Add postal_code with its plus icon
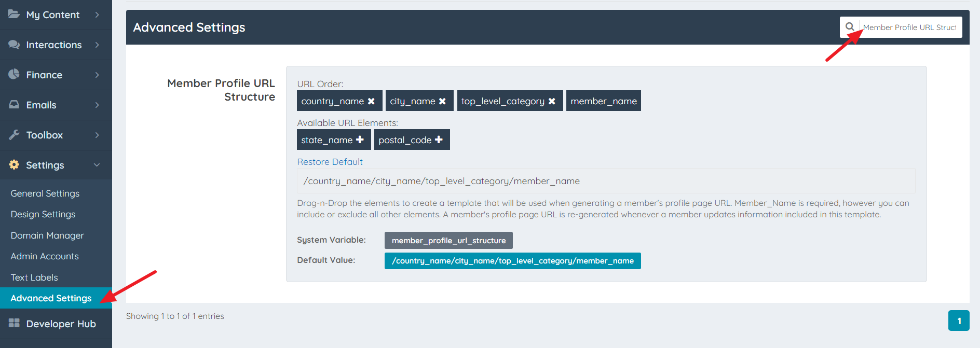 click(439, 140)
